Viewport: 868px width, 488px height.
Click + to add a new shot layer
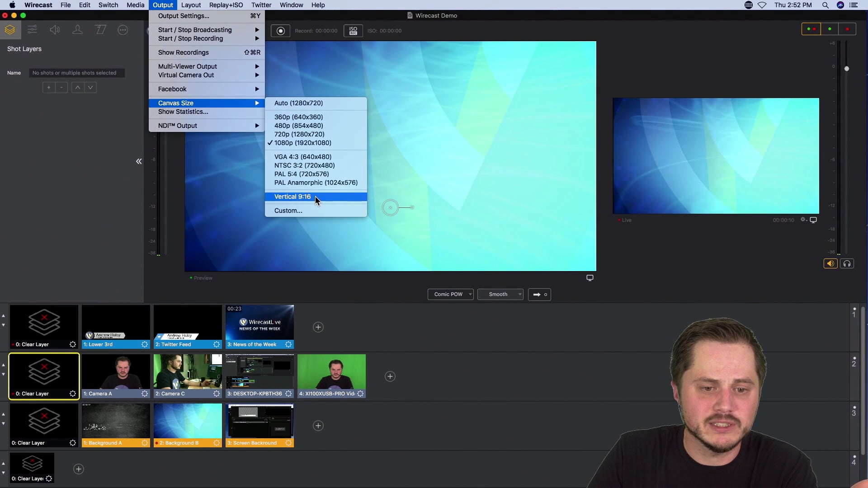click(x=48, y=87)
